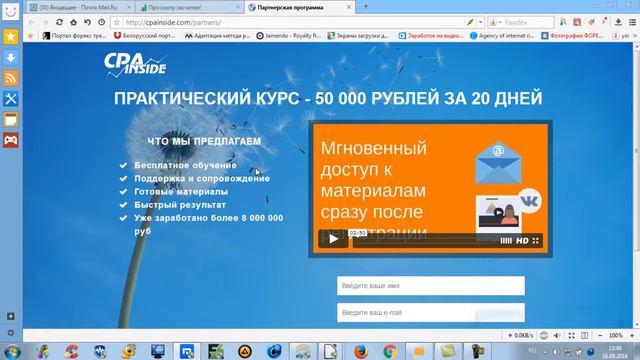The height and width of the screenshot is (360, 640).
Task: Open the Maxthon browser taskbar button
Action: tap(187, 352)
